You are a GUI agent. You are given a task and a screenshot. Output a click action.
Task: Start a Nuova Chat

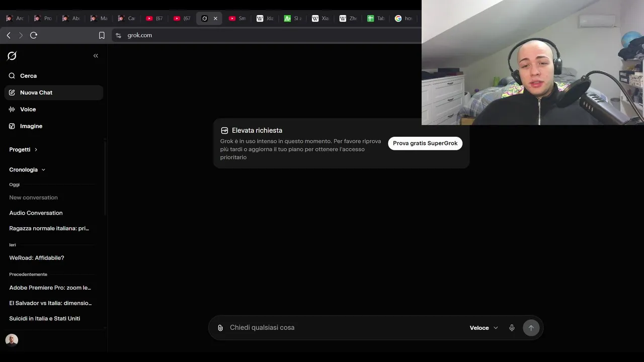click(x=54, y=93)
